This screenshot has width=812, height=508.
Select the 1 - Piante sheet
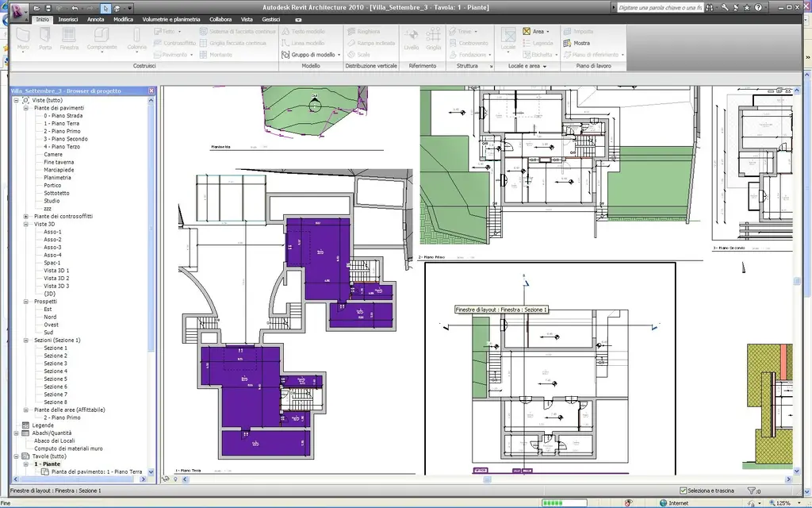click(47, 464)
